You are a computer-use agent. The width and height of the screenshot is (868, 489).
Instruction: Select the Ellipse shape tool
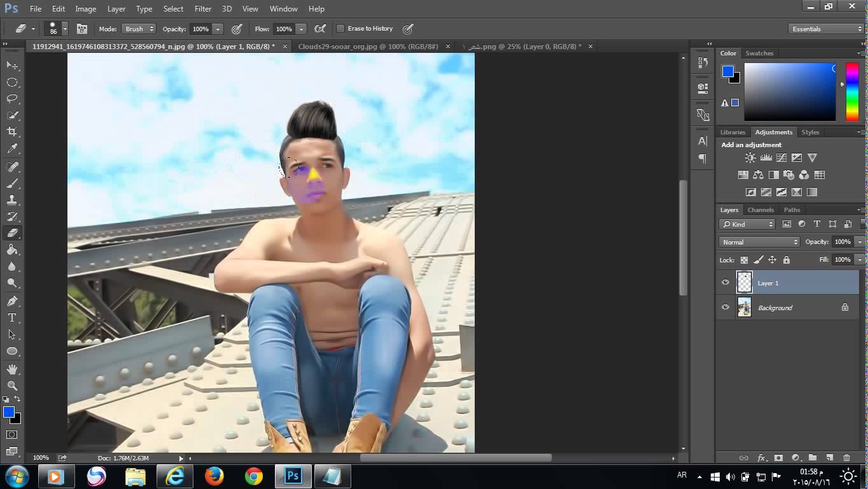coord(12,351)
